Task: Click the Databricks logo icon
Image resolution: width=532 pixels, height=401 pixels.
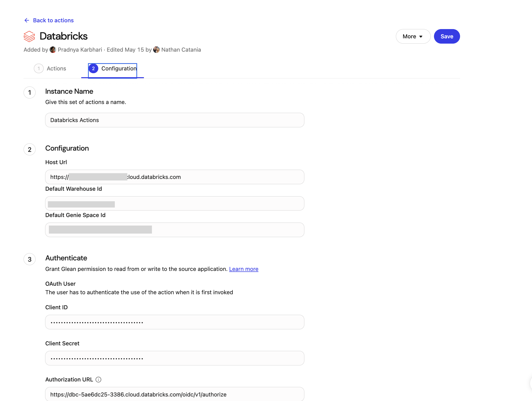Action: click(29, 36)
